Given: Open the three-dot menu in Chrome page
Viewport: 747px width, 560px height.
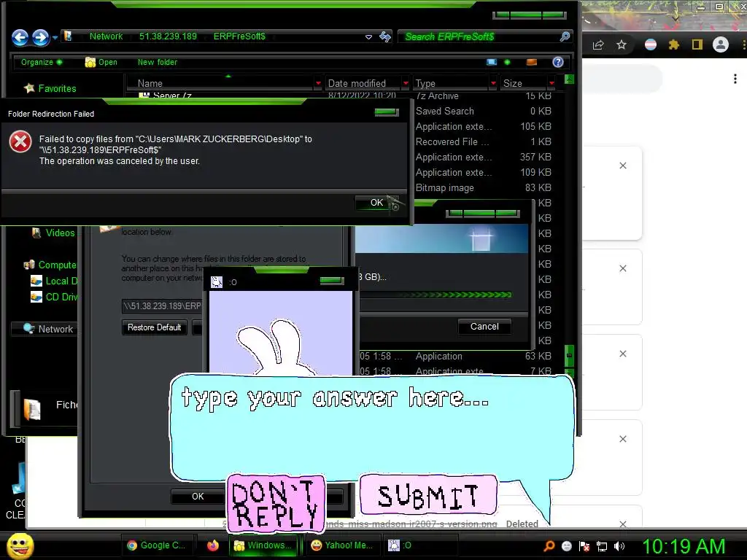Looking at the screenshot, I should (735, 79).
